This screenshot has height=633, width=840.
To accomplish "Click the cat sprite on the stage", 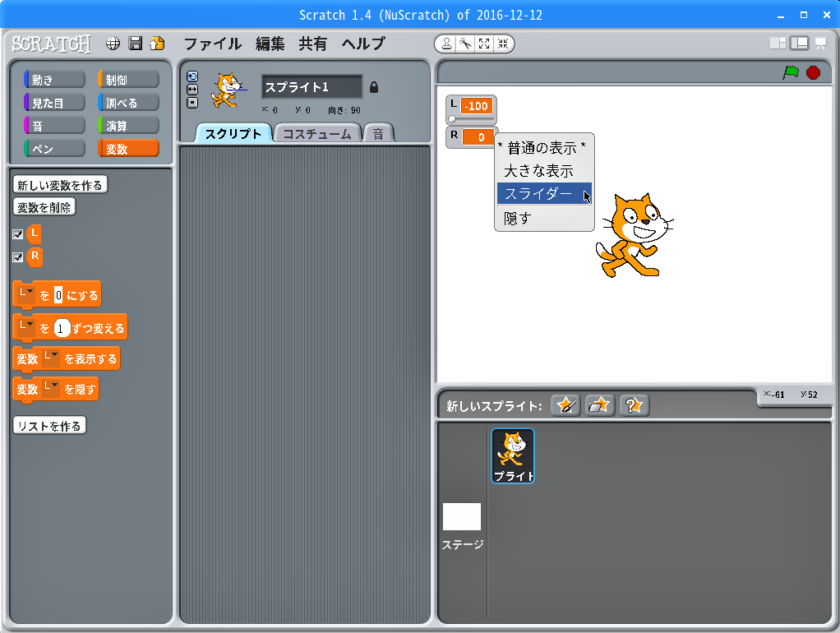I will coord(635,235).
